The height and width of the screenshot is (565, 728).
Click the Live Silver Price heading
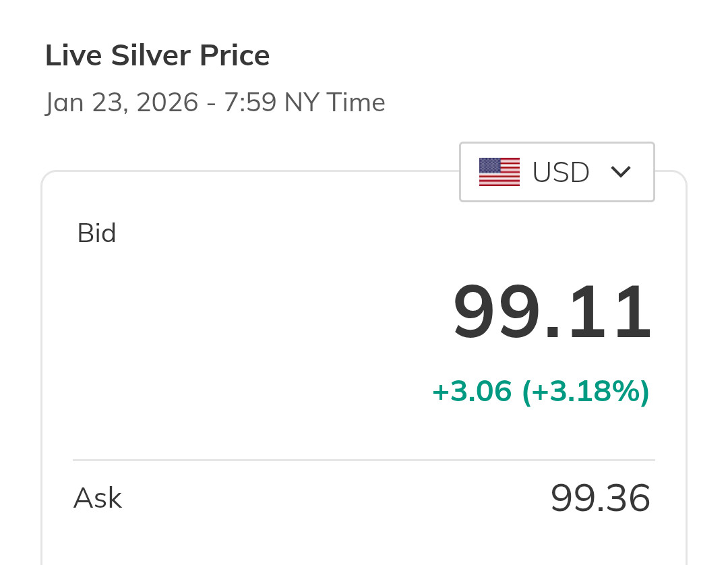point(157,55)
